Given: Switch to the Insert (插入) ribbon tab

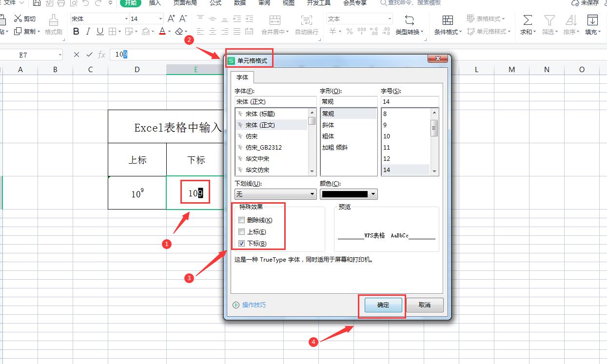Looking at the screenshot, I should pyautogui.click(x=155, y=3).
